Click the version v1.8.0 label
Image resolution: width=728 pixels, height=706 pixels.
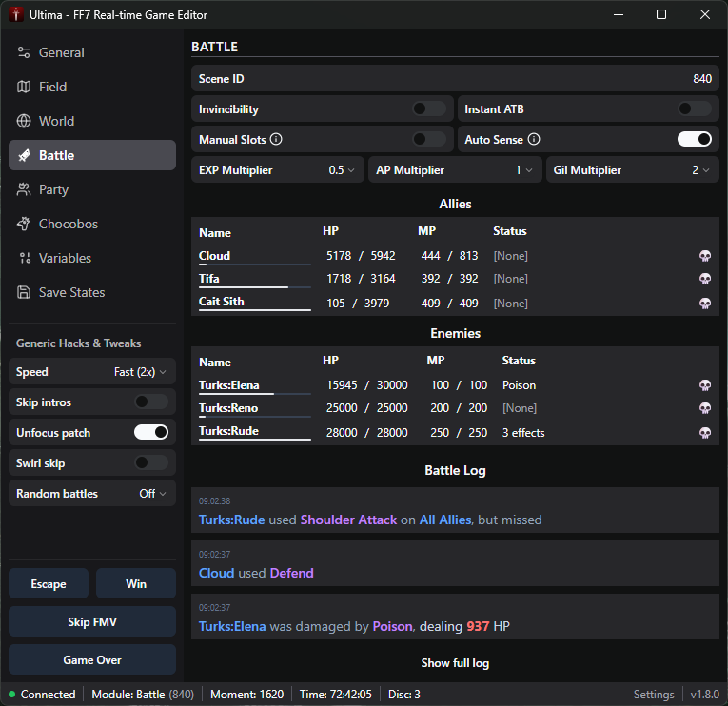pos(704,695)
